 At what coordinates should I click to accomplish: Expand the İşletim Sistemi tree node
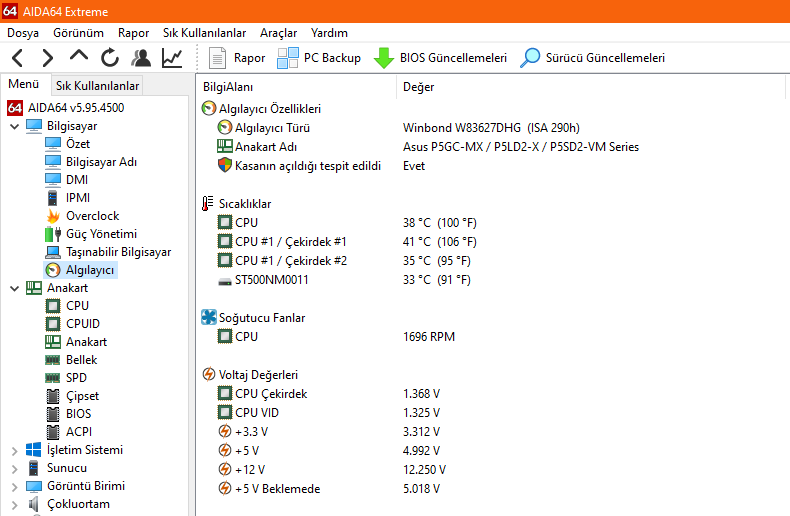(x=14, y=450)
